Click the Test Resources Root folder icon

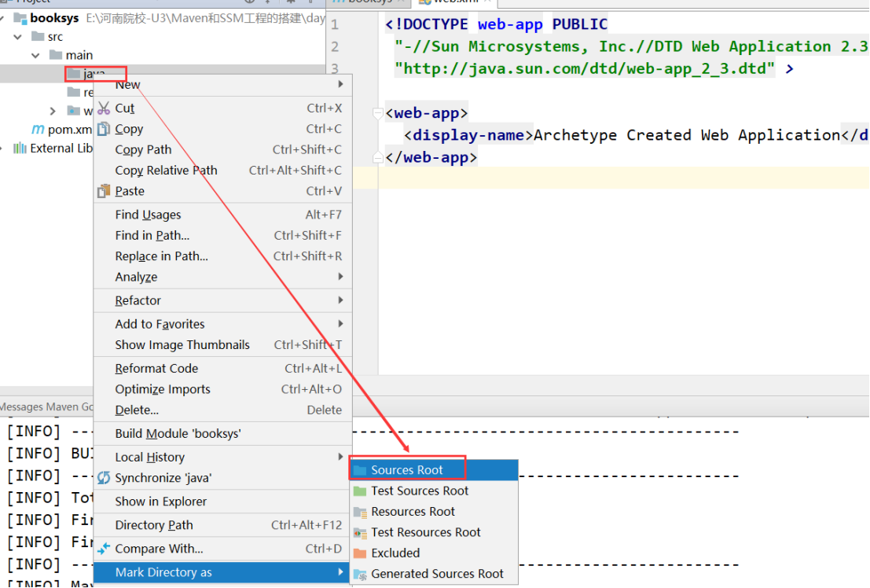[x=360, y=532]
